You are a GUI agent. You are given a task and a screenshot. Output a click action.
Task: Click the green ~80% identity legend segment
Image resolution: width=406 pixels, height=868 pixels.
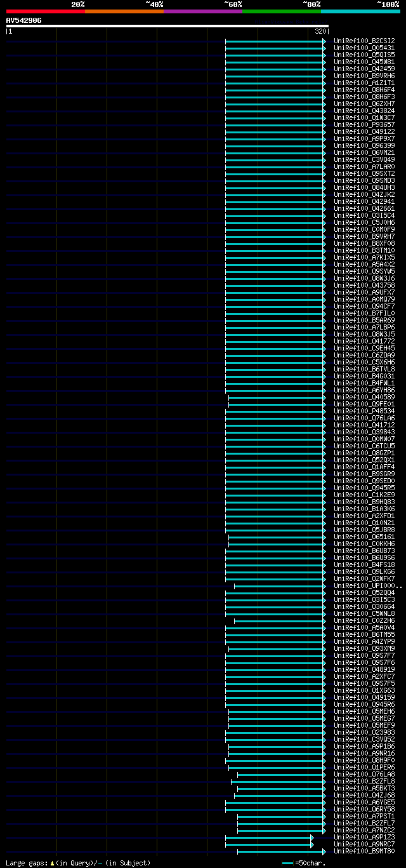281,11
